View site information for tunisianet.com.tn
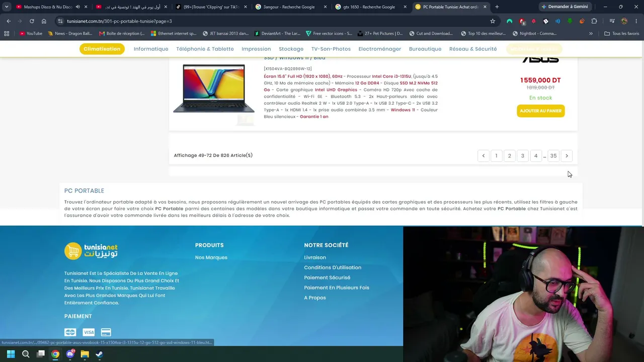The width and height of the screenshot is (644, 362). click(60, 21)
